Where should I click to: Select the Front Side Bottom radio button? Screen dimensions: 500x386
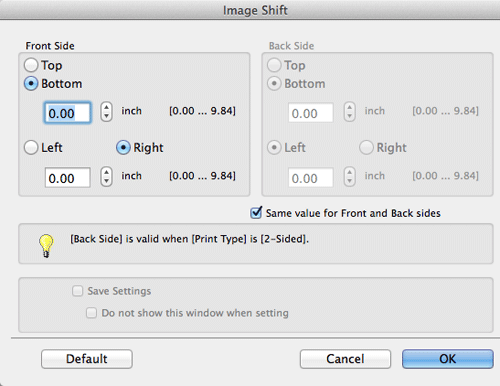click(31, 84)
